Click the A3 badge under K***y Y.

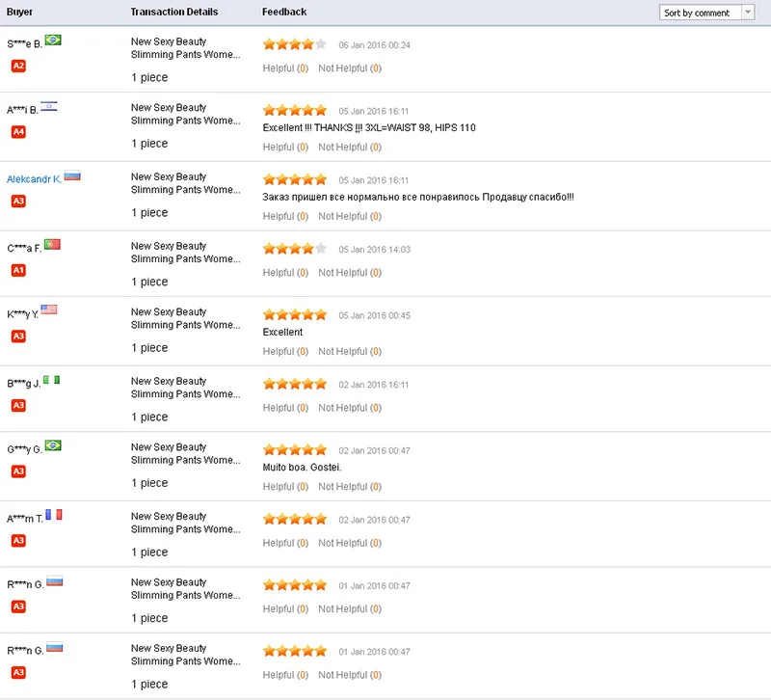coord(18,336)
